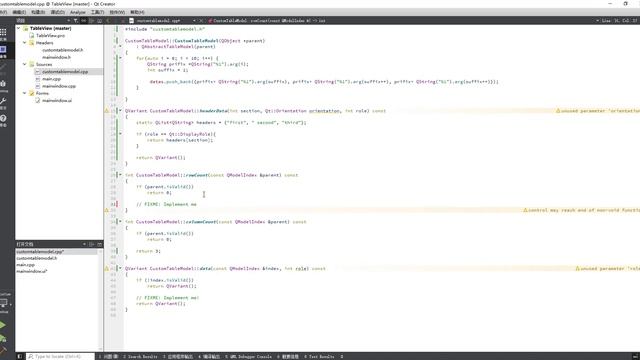Switch to Edit mode in the mode bar
The height and width of the screenshot is (360, 640).
click(3, 50)
